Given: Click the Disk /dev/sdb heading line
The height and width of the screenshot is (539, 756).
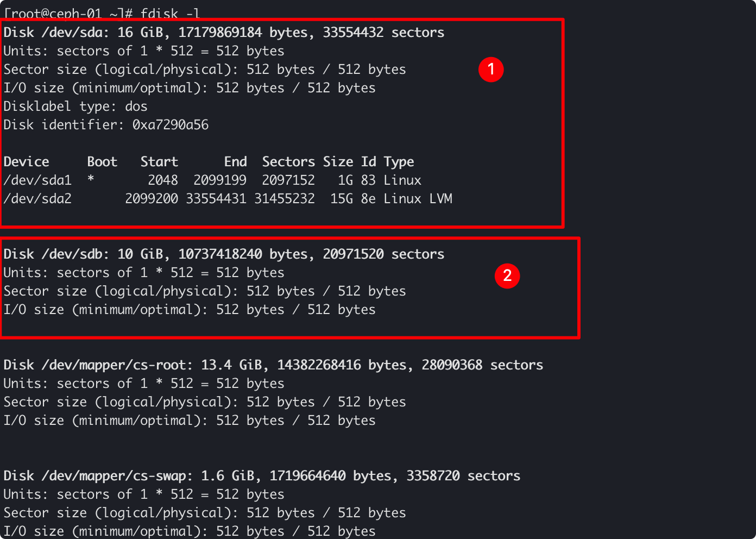Looking at the screenshot, I should pyautogui.click(x=224, y=254).
